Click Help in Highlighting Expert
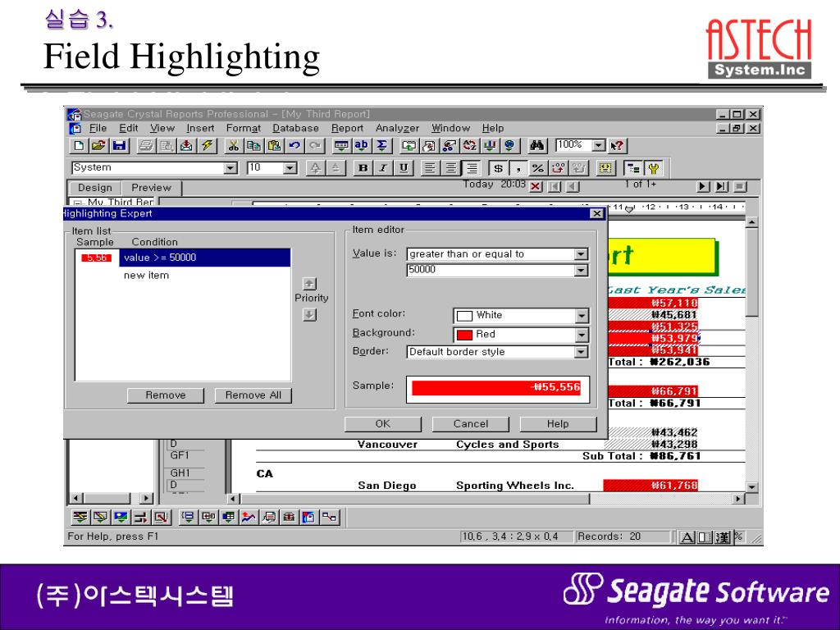The image size is (840, 630). tap(558, 424)
